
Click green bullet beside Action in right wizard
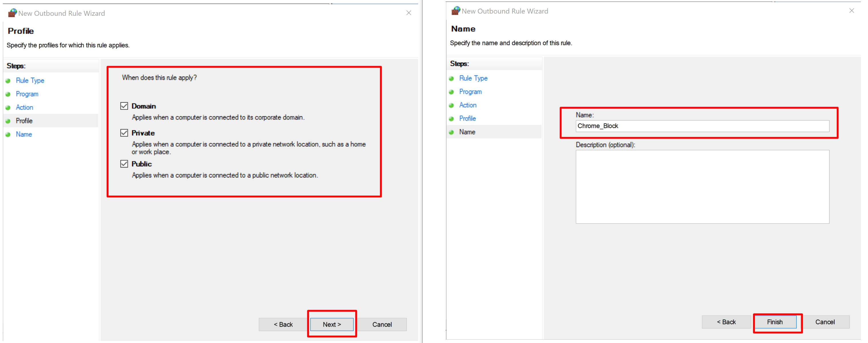coord(452,105)
